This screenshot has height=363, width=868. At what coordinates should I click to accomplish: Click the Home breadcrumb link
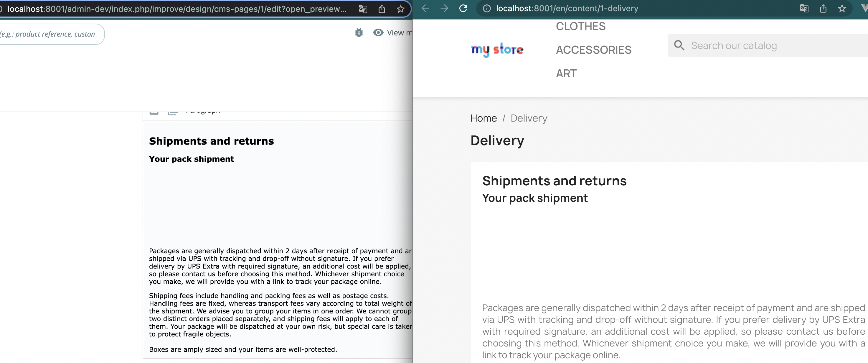click(x=483, y=118)
